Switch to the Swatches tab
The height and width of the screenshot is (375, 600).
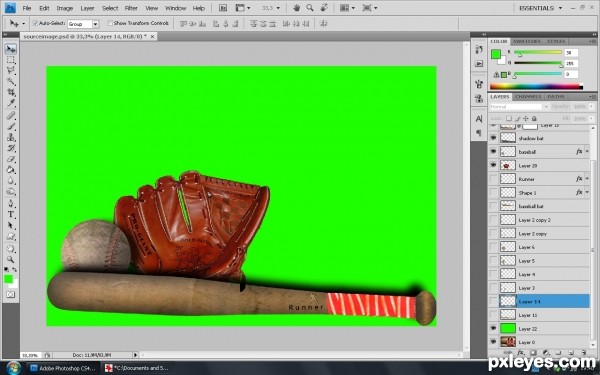coord(527,41)
